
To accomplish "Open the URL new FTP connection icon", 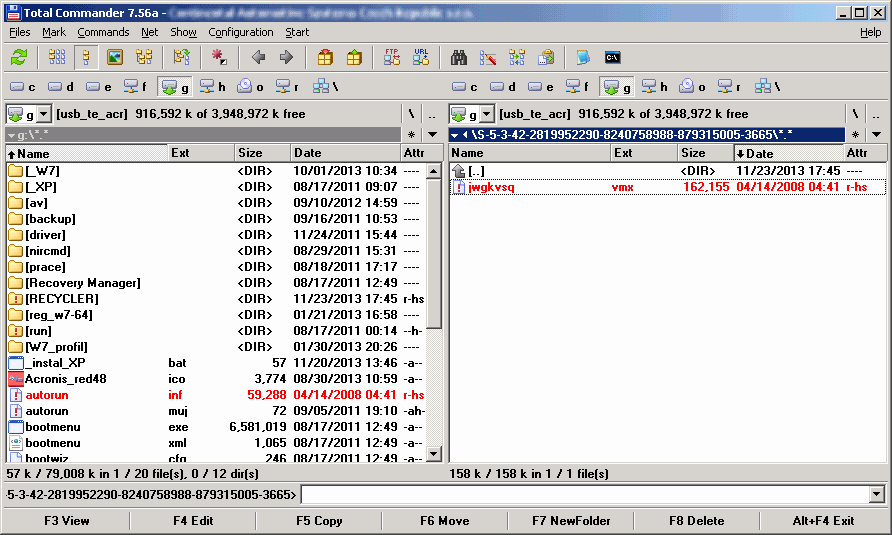I will pos(421,57).
